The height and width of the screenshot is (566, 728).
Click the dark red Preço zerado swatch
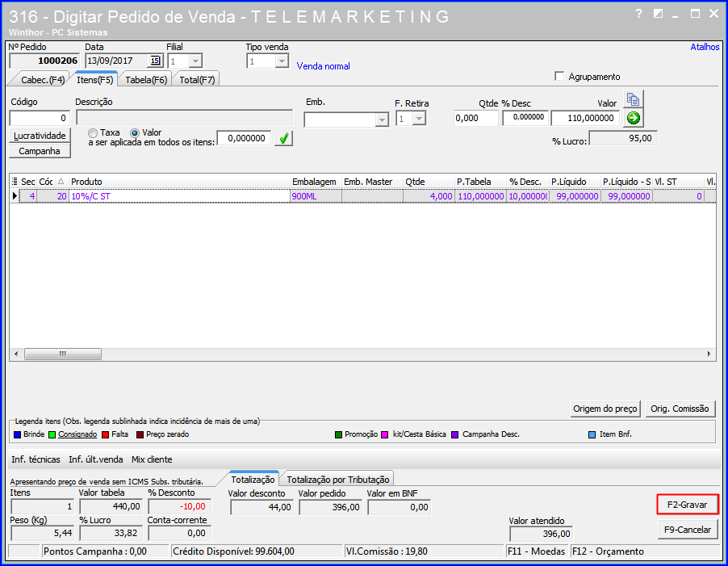click(x=140, y=434)
